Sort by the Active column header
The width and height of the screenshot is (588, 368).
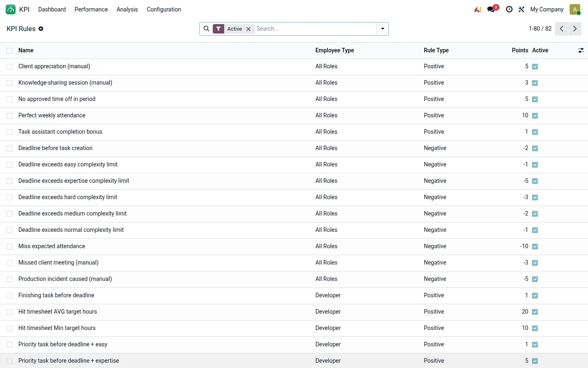540,50
